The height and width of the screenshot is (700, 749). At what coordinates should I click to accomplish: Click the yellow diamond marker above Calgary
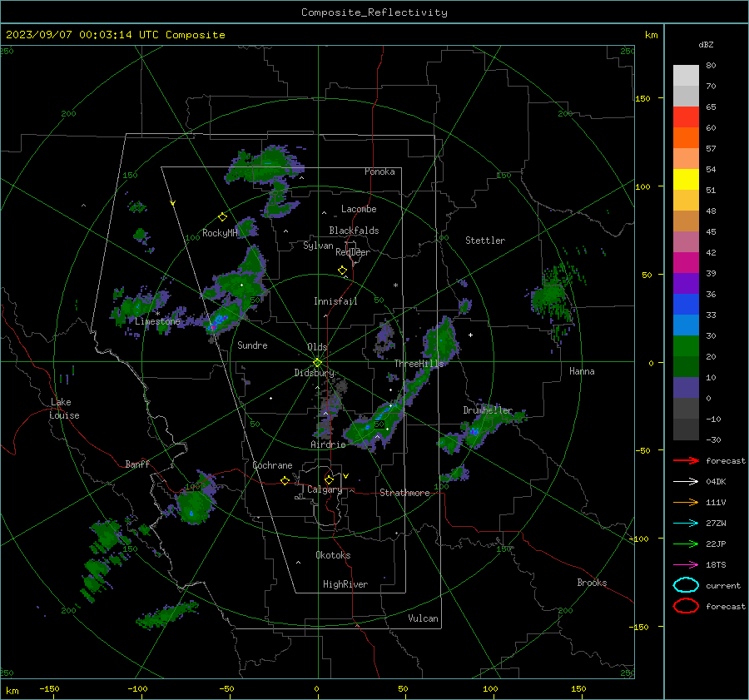[x=329, y=479]
